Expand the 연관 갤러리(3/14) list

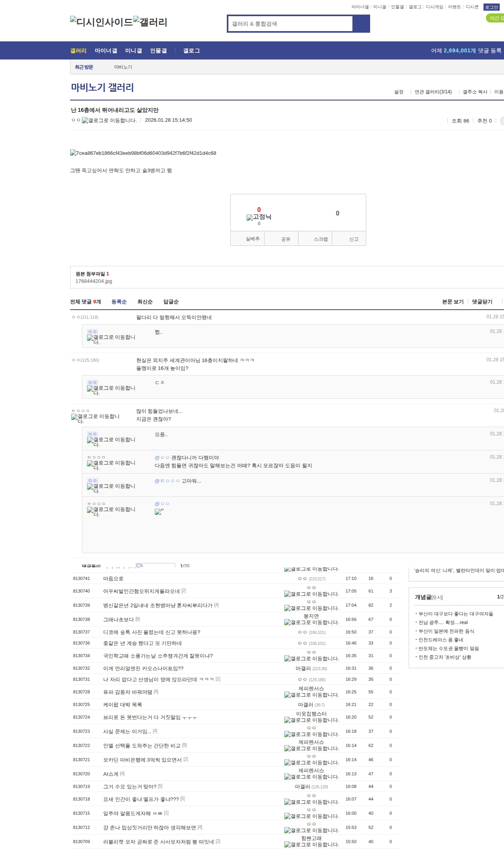(x=433, y=92)
